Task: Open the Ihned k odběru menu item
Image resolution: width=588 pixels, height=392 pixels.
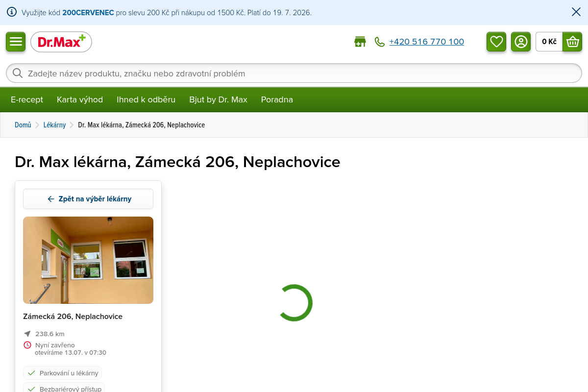Action: click(146, 99)
